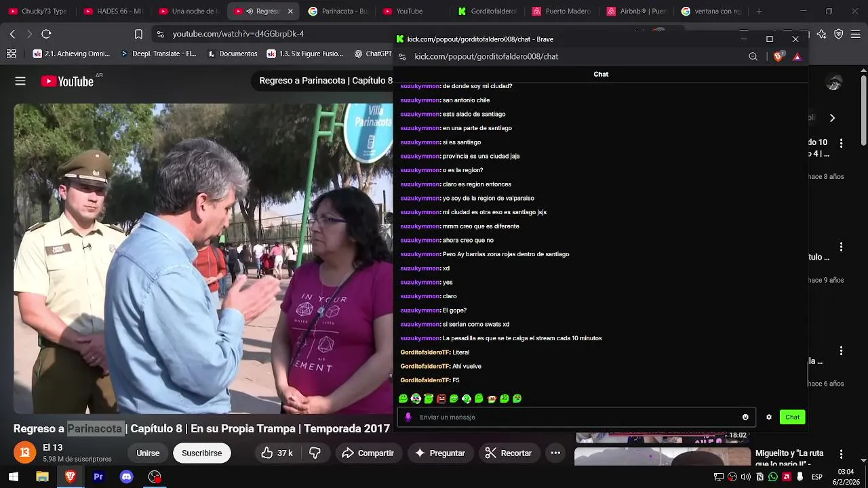Open Brave browser from the taskbar
868x488 pixels.
coord(70,476)
